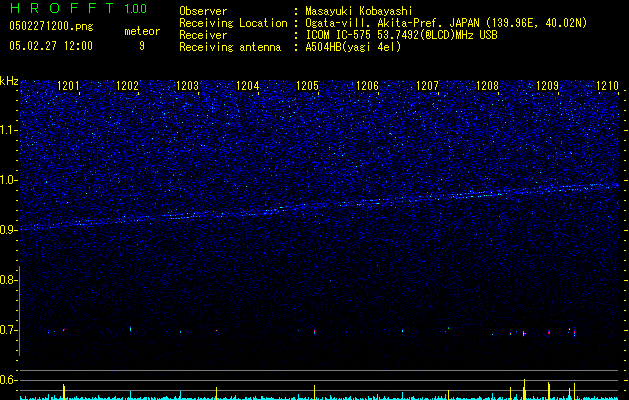This screenshot has width=629, height=400.
Task: Click the Observer field label
Action: point(203,11)
